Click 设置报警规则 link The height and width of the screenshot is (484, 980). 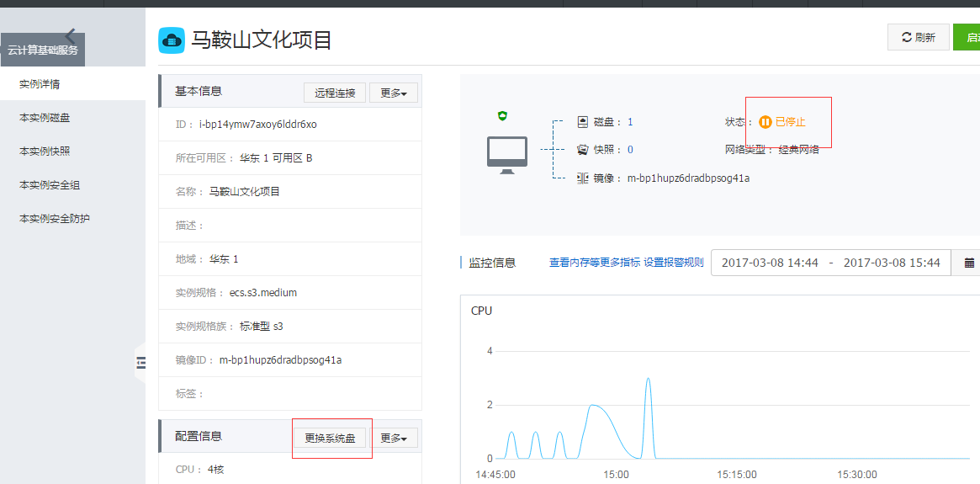[x=674, y=263]
